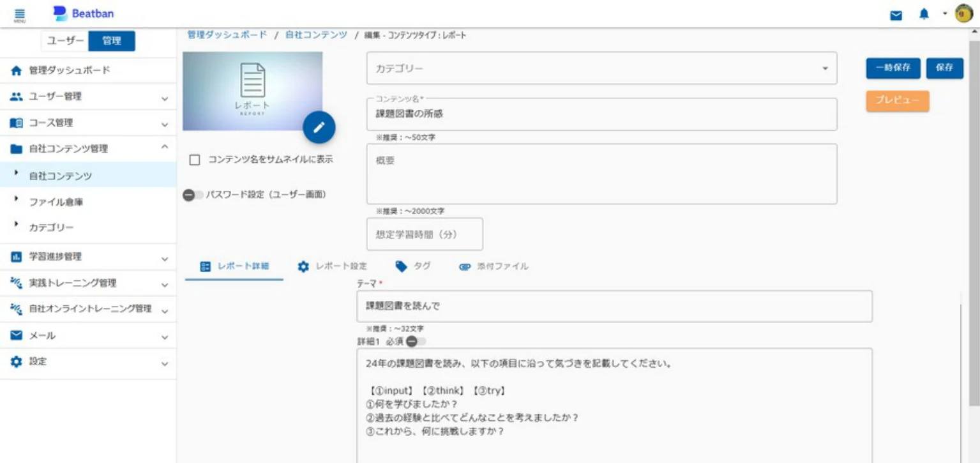
Task: Click the folder icon beside 自社コンテンツ管理
Action: point(17,149)
